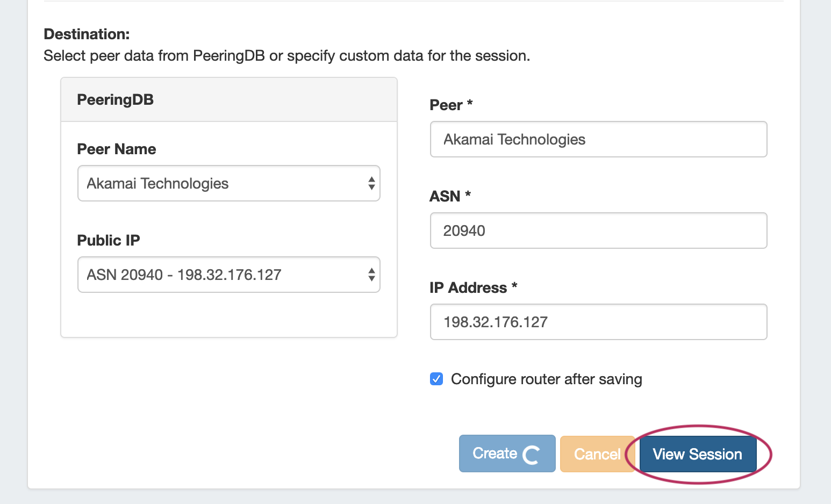
Task: Click into the Peer text field
Action: tap(598, 139)
